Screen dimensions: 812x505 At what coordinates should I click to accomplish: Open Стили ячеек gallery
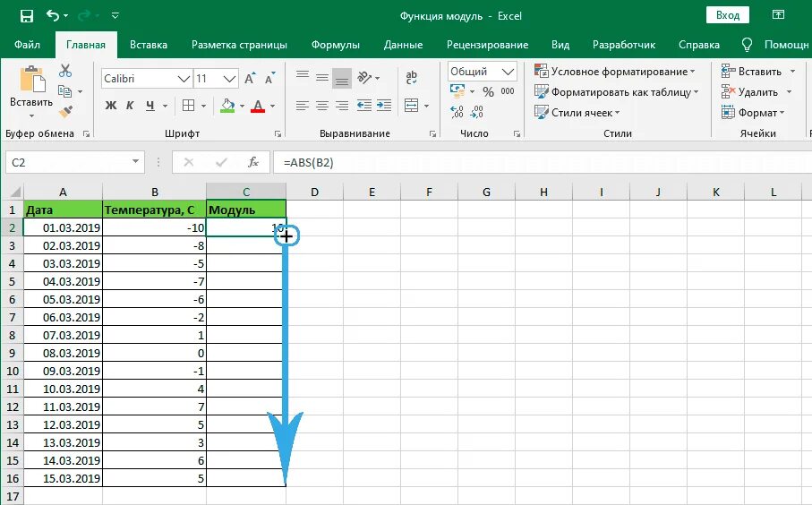(x=577, y=113)
